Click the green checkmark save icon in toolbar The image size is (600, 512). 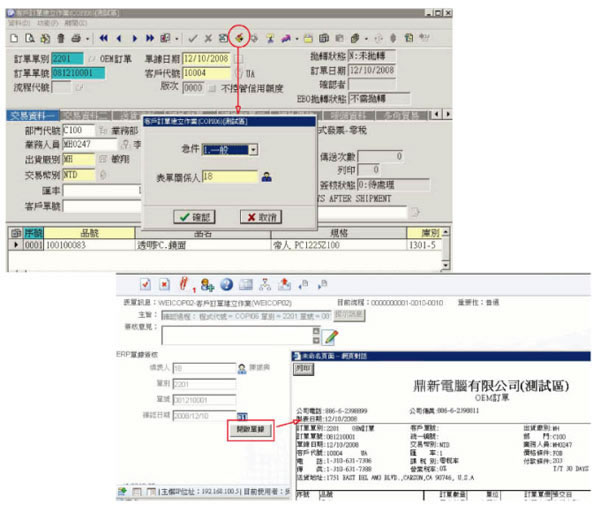coord(192,38)
